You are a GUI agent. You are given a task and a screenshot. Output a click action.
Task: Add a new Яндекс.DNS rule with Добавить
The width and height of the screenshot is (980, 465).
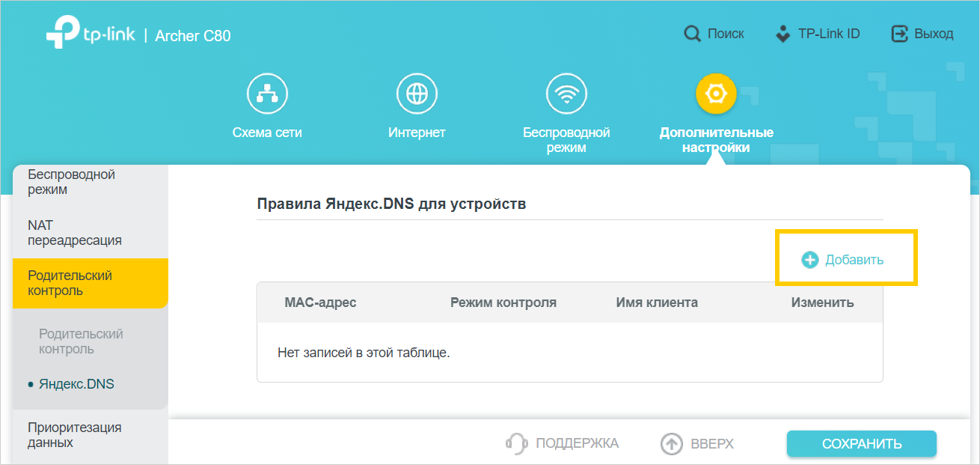(x=843, y=260)
